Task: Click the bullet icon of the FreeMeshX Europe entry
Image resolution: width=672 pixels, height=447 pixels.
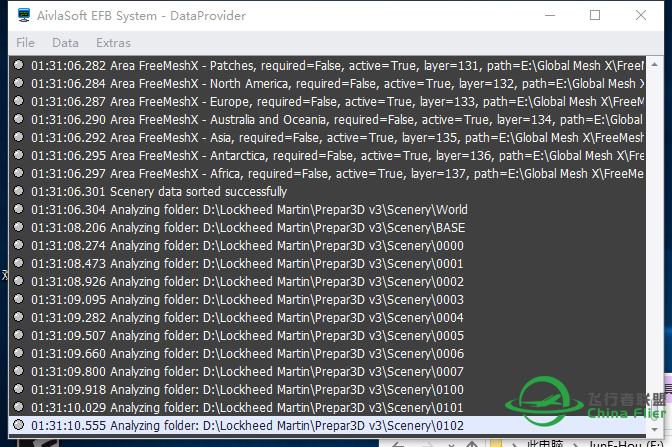Action: pyautogui.click(x=18, y=101)
